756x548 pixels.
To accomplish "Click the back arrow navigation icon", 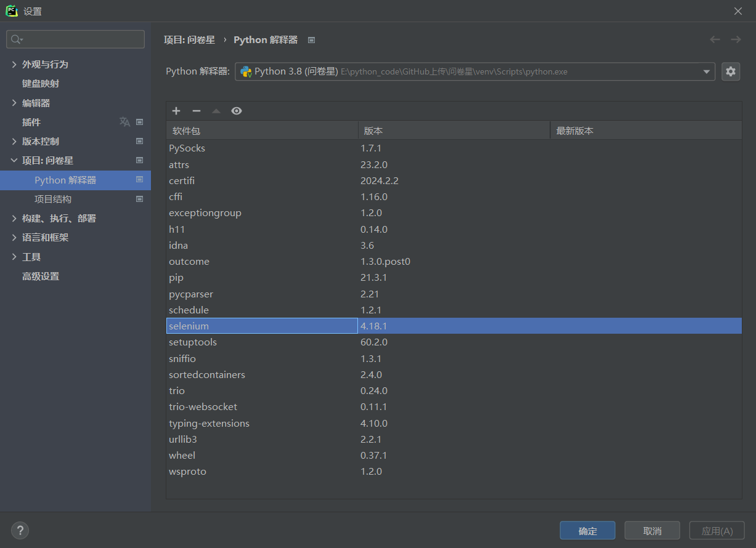I will (x=715, y=39).
